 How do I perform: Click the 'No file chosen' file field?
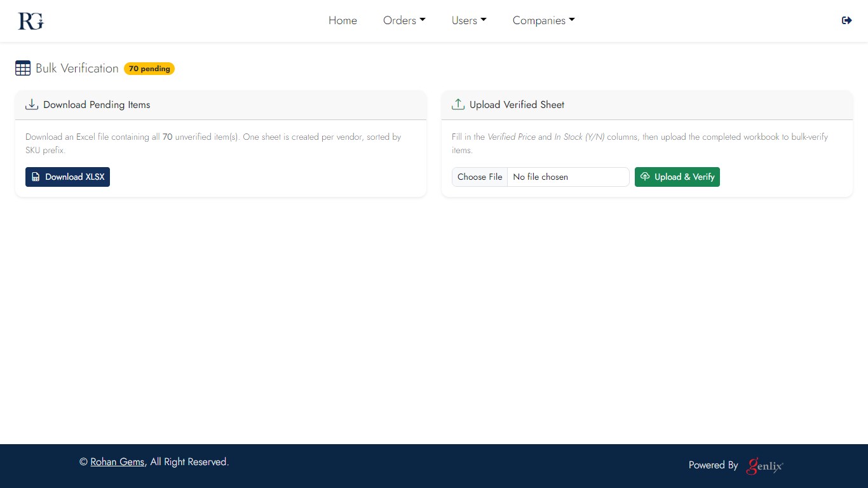567,177
